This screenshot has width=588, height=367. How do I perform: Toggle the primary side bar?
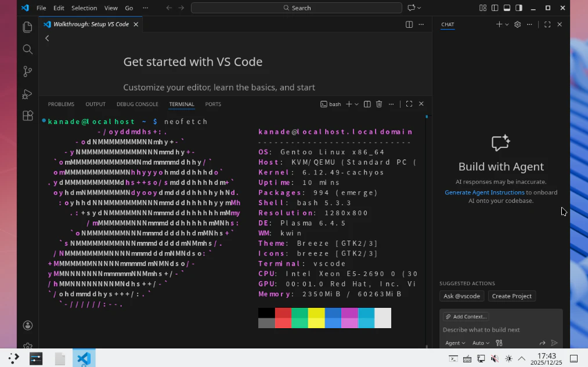pos(495,8)
